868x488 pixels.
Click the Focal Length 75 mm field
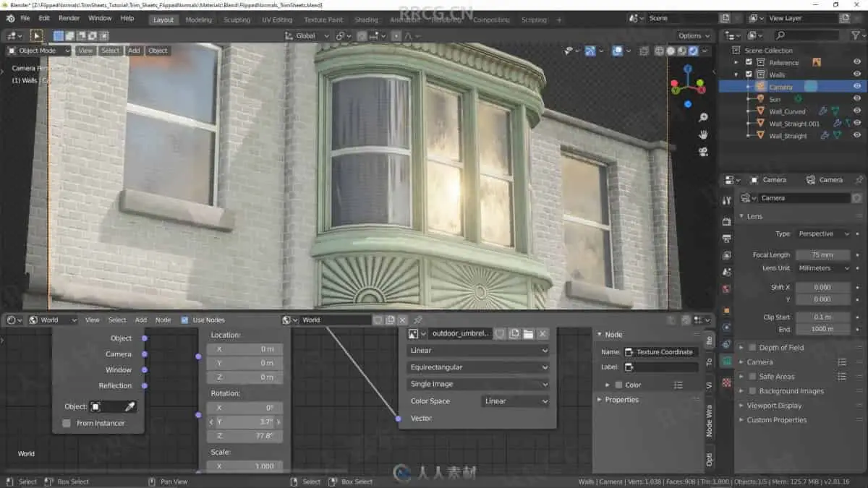823,254
